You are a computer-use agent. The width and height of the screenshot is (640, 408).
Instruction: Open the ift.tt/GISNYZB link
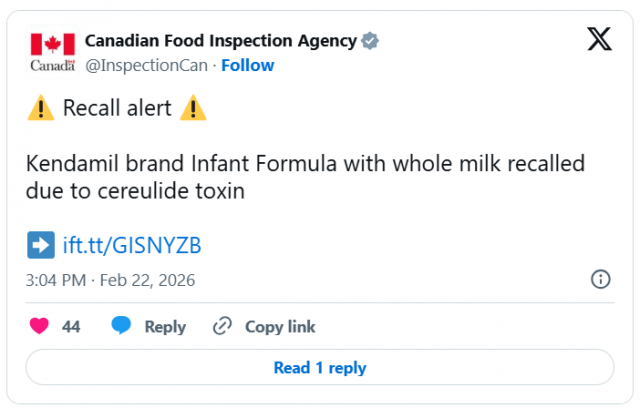click(133, 245)
